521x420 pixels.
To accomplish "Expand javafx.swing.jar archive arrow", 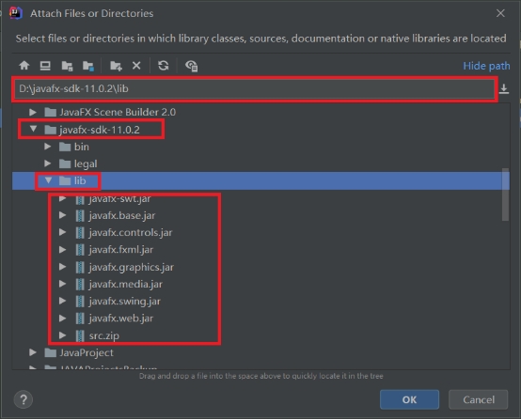I will click(62, 301).
